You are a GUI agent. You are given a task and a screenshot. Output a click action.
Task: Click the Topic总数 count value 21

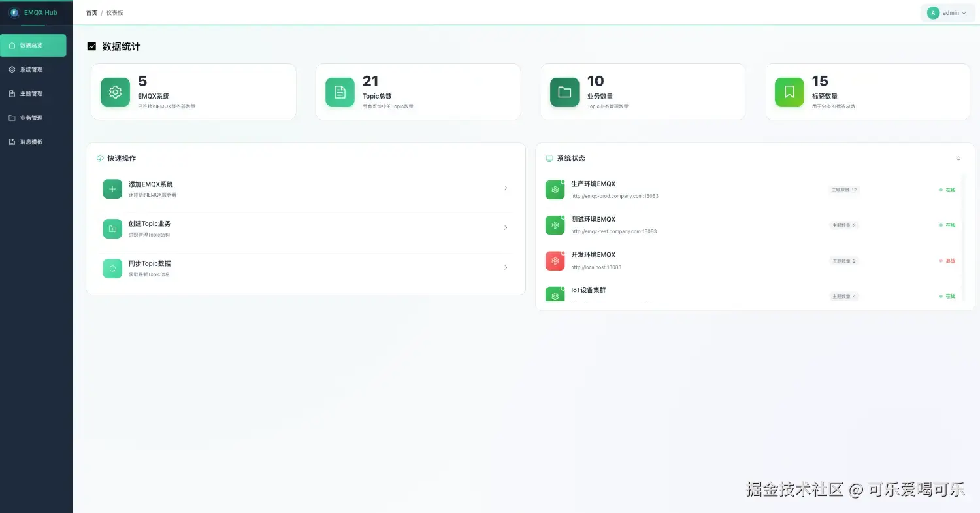370,81
